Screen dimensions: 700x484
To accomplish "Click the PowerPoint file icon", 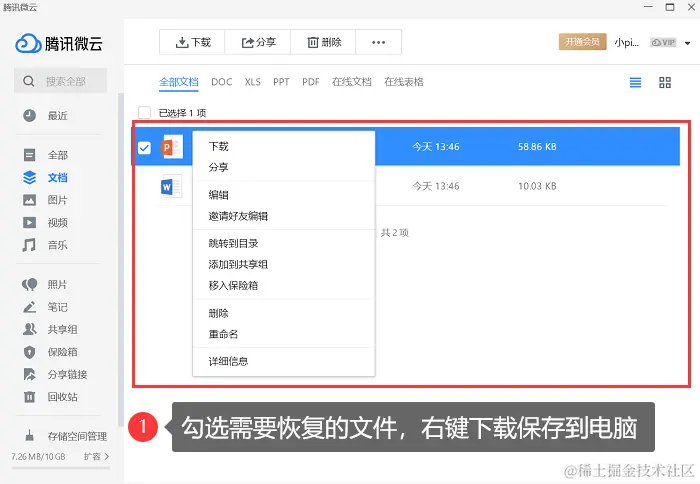I will point(172,146).
